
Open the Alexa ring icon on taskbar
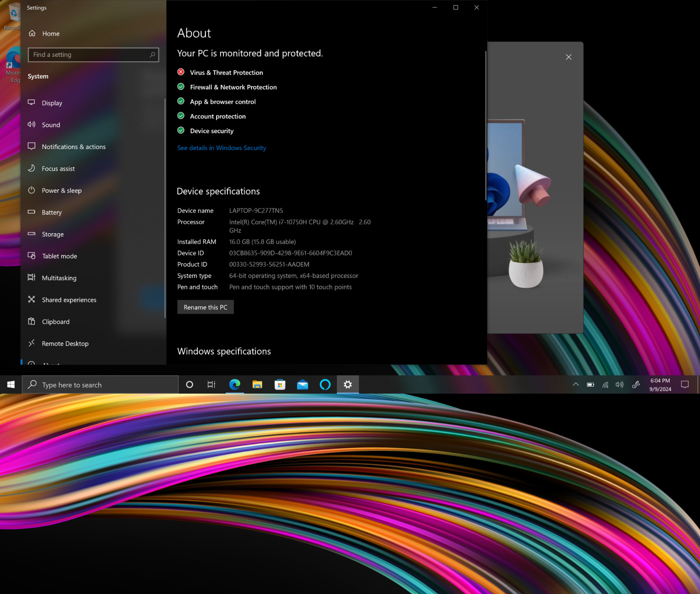tap(325, 384)
